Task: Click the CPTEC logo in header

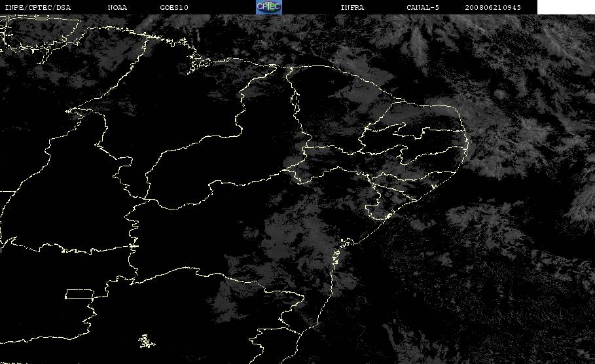Action: (x=268, y=7)
